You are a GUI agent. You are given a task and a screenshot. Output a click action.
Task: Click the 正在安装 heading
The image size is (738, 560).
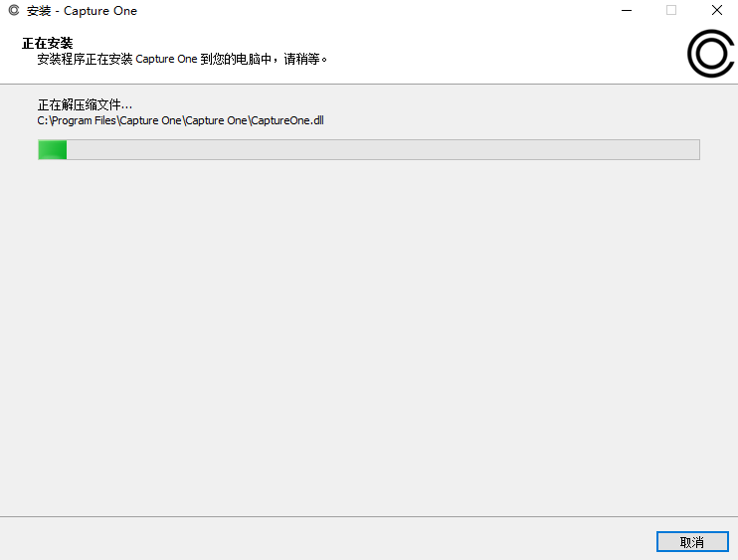click(48, 44)
